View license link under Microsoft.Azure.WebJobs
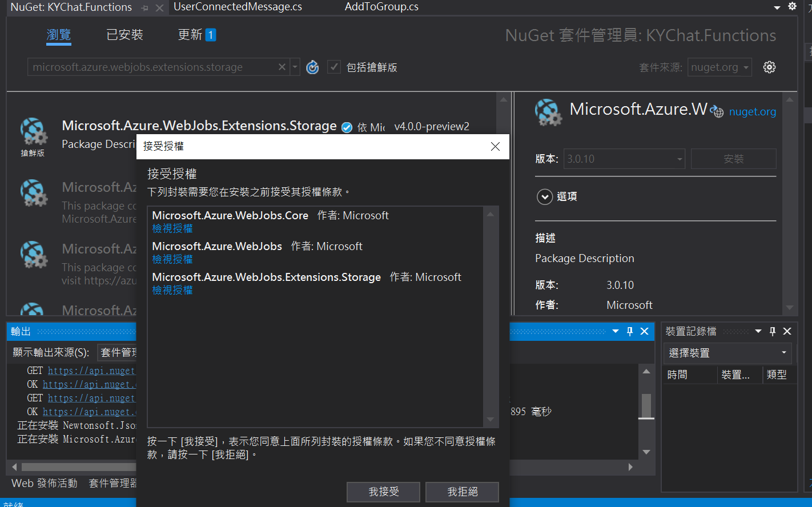 (172, 259)
